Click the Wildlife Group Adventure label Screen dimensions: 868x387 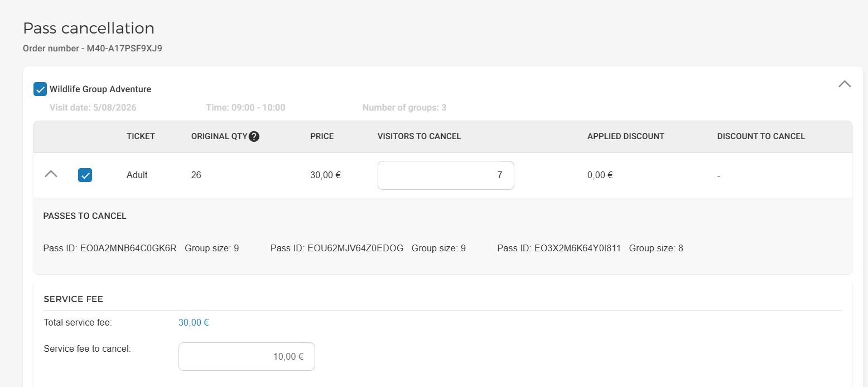pos(100,89)
